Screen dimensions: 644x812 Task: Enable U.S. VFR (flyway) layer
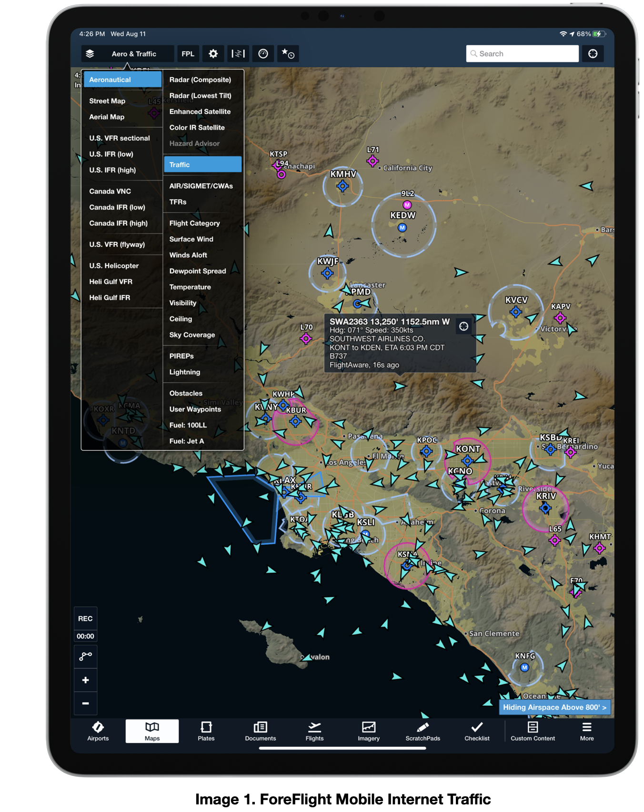pyautogui.click(x=117, y=244)
